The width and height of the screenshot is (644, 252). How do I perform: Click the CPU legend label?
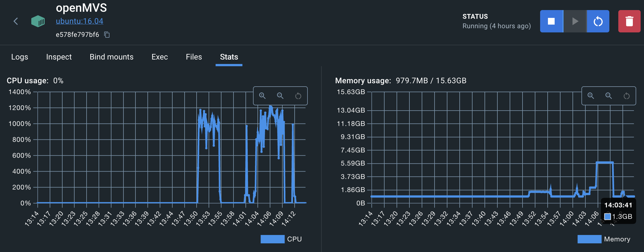tap(294, 239)
